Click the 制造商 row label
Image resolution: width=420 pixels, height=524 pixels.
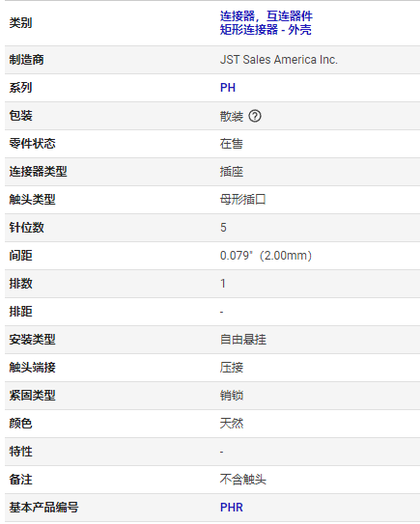pos(26,60)
